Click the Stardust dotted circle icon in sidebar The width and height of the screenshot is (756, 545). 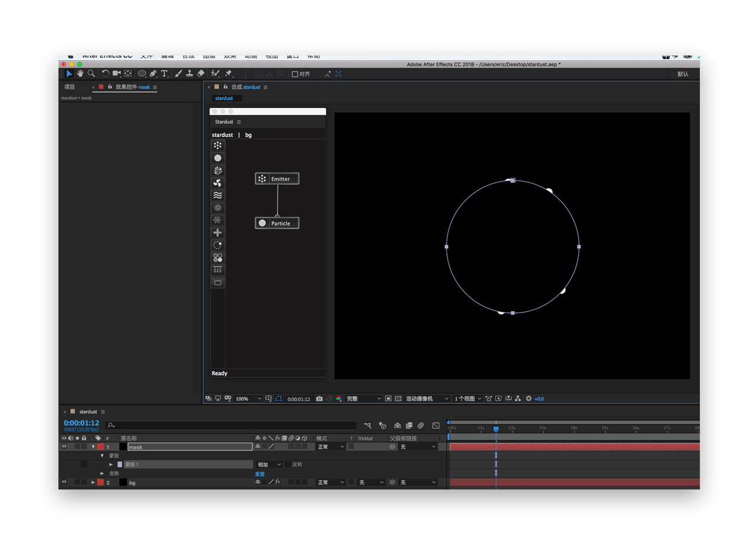218,245
